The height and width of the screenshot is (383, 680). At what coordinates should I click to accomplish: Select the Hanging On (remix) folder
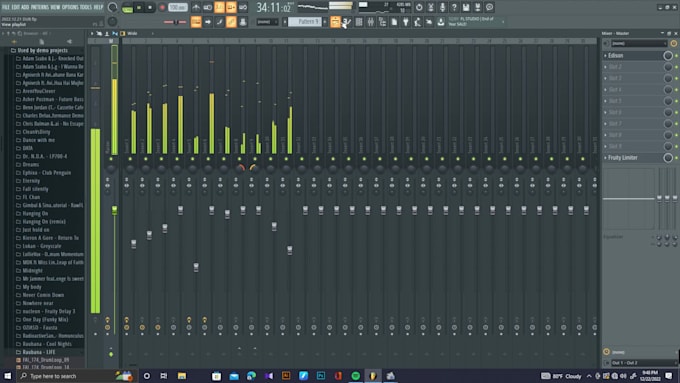pos(44,222)
